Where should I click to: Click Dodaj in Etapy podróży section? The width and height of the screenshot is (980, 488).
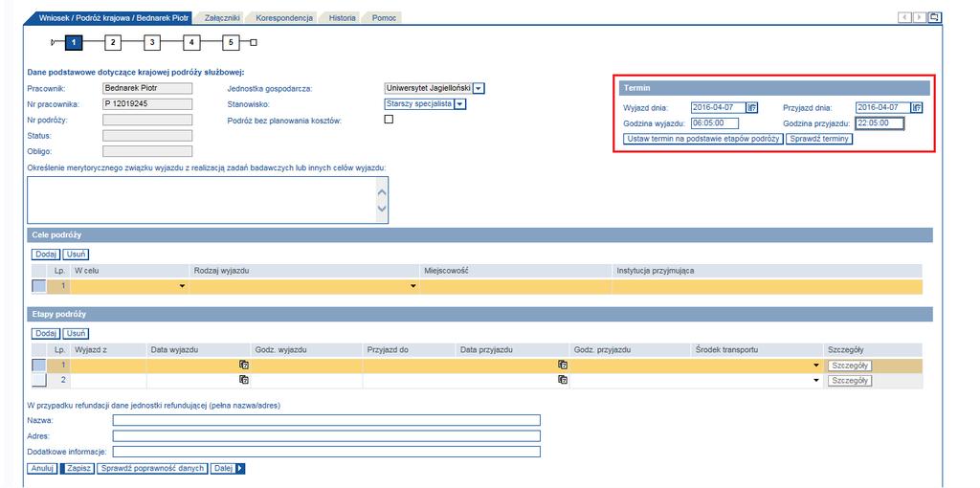point(46,334)
